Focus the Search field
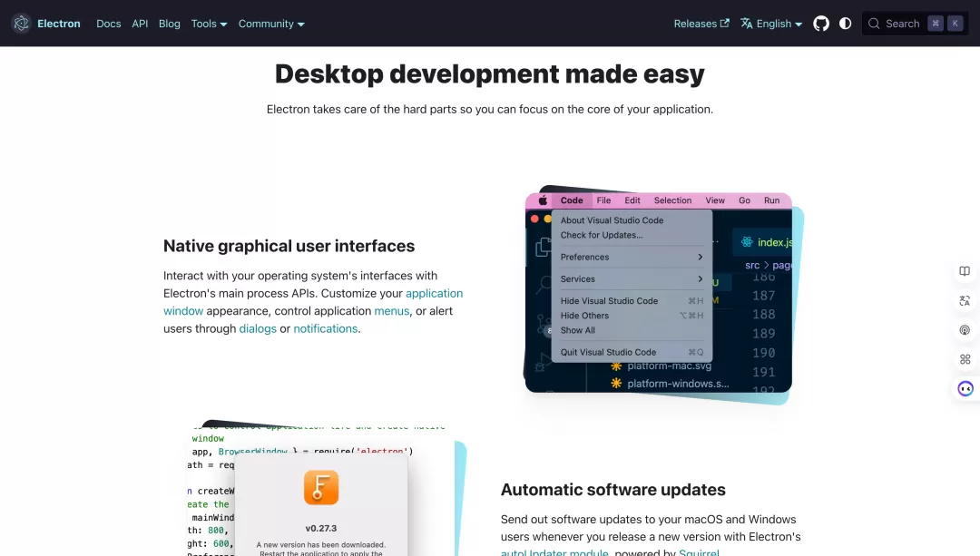The width and height of the screenshot is (980, 556). pos(915,24)
